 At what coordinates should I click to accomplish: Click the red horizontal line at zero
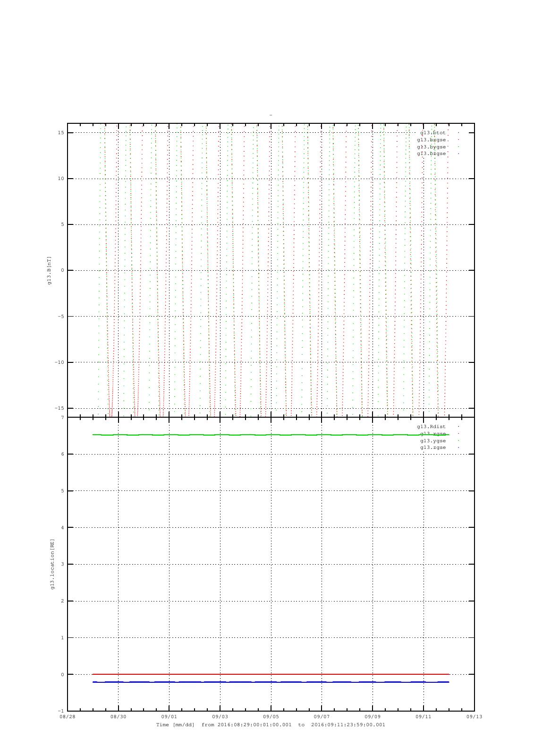(271, 674)
